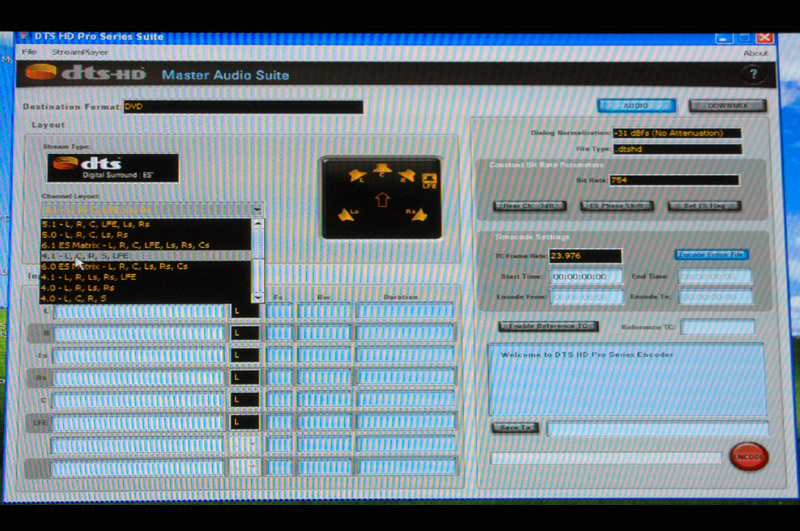Open the File Type dropdown

(x=677, y=149)
